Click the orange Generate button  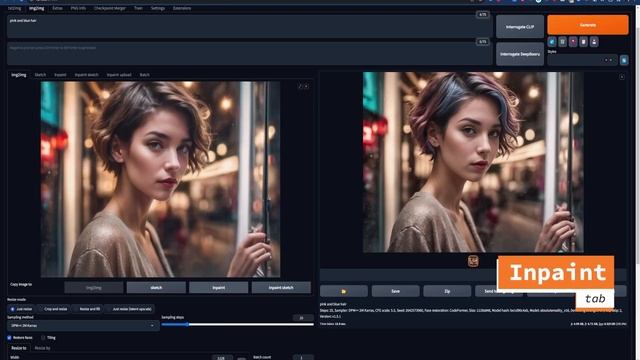tap(588, 25)
